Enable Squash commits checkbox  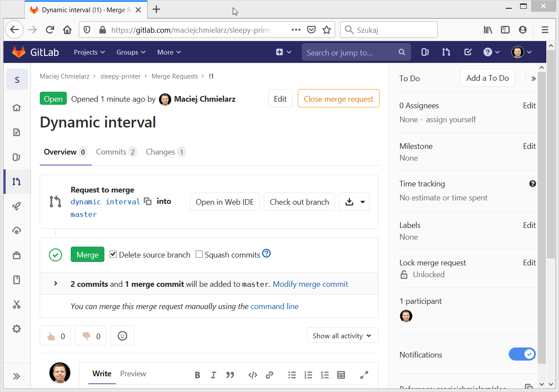(199, 254)
